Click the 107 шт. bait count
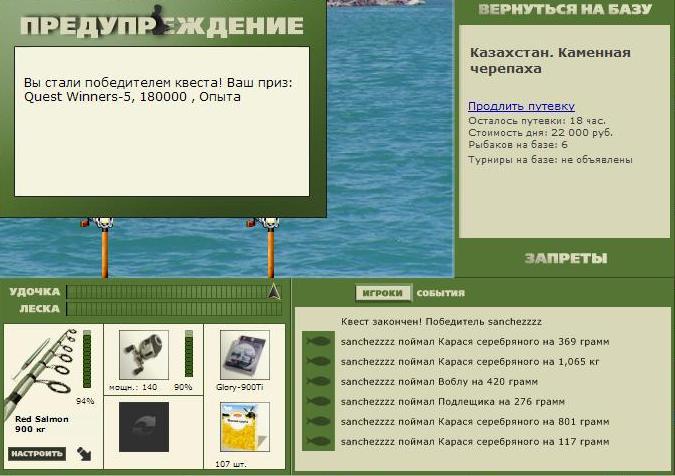Screen dimensions: 675x476 pos(231,464)
